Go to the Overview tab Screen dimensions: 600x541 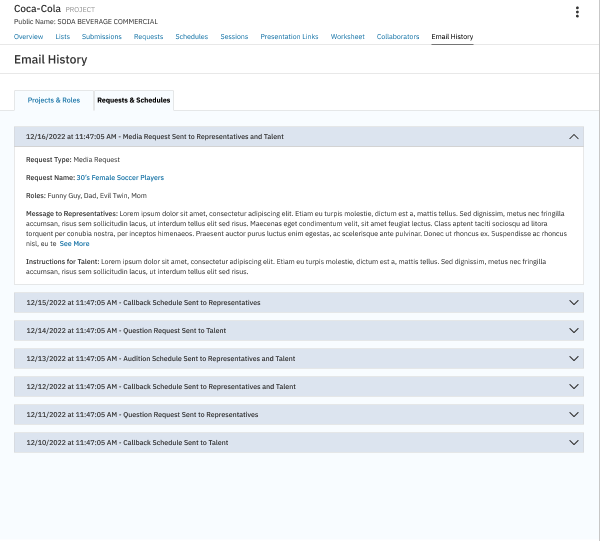[28, 37]
